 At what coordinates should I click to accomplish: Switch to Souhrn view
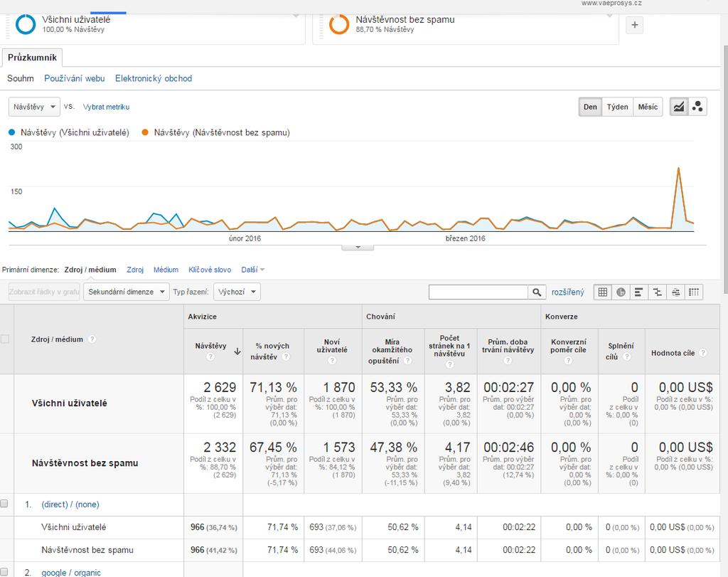point(21,78)
